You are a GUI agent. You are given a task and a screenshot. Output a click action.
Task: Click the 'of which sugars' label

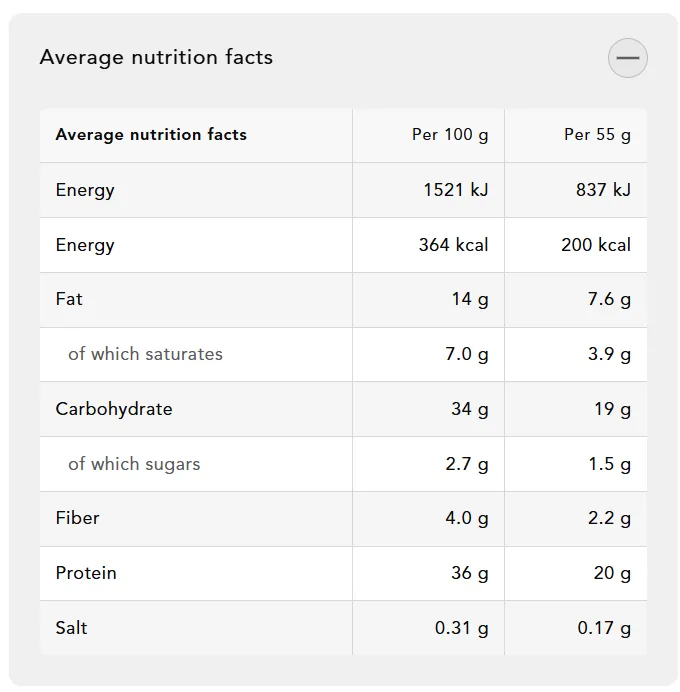134,464
